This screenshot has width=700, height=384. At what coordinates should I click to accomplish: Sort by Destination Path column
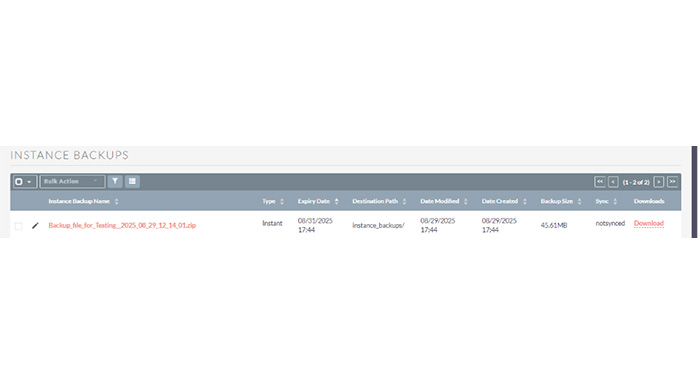(379, 201)
